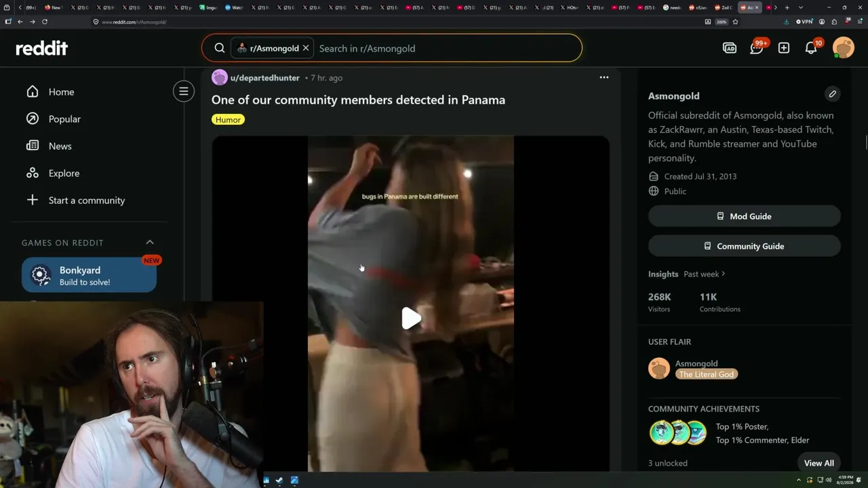This screenshot has width=868, height=488.
Task: Click the community achievements badges
Action: 678,432
